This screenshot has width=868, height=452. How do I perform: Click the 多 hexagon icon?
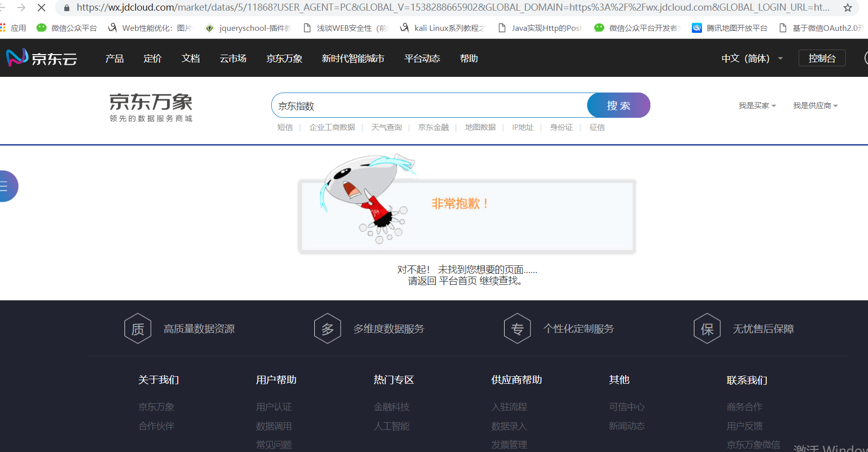[327, 329]
